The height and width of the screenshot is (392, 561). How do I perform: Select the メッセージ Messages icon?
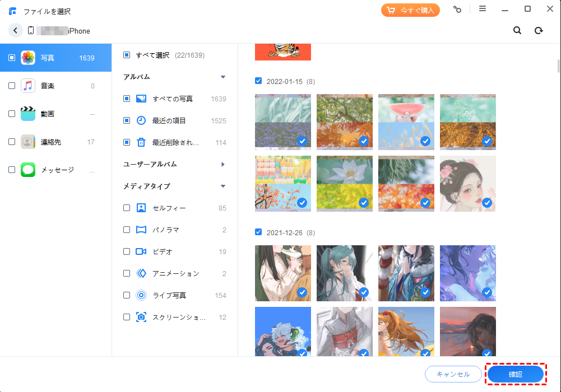click(x=28, y=170)
